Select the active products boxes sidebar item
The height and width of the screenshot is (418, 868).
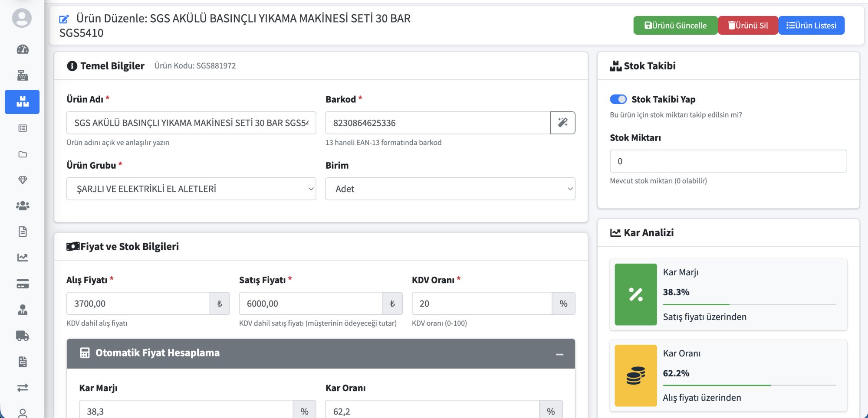[22, 102]
